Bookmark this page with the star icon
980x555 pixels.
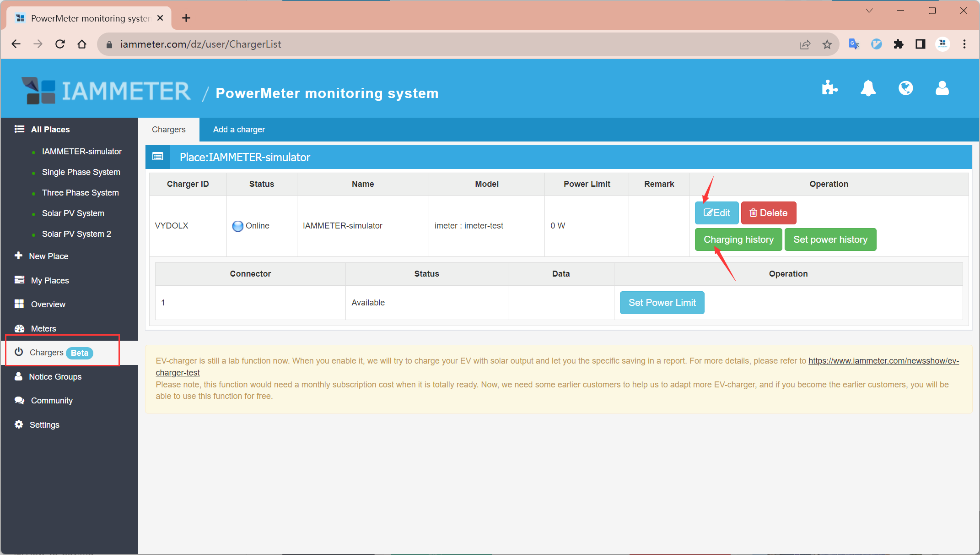[x=827, y=44]
